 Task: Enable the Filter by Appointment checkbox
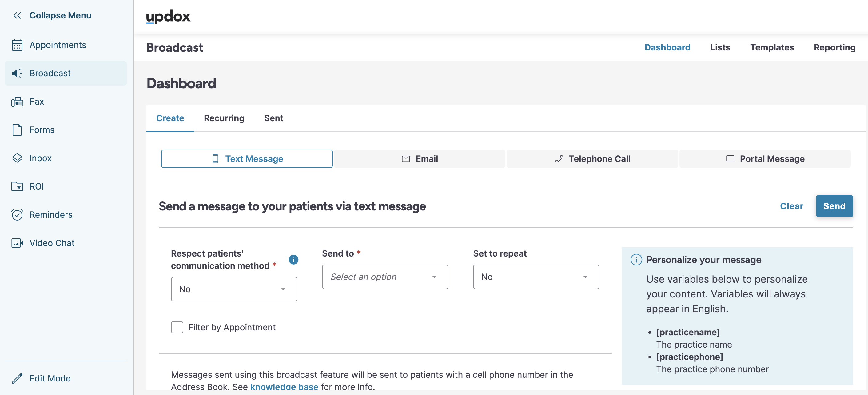pyautogui.click(x=177, y=327)
